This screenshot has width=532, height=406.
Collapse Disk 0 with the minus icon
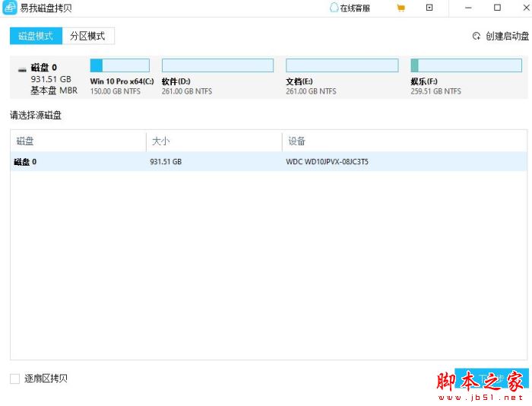[x=22, y=70]
